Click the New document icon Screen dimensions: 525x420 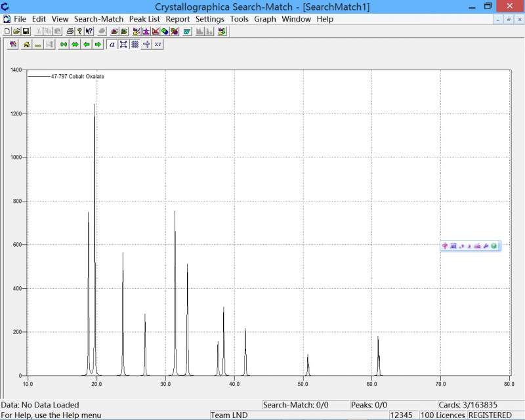click(7, 31)
